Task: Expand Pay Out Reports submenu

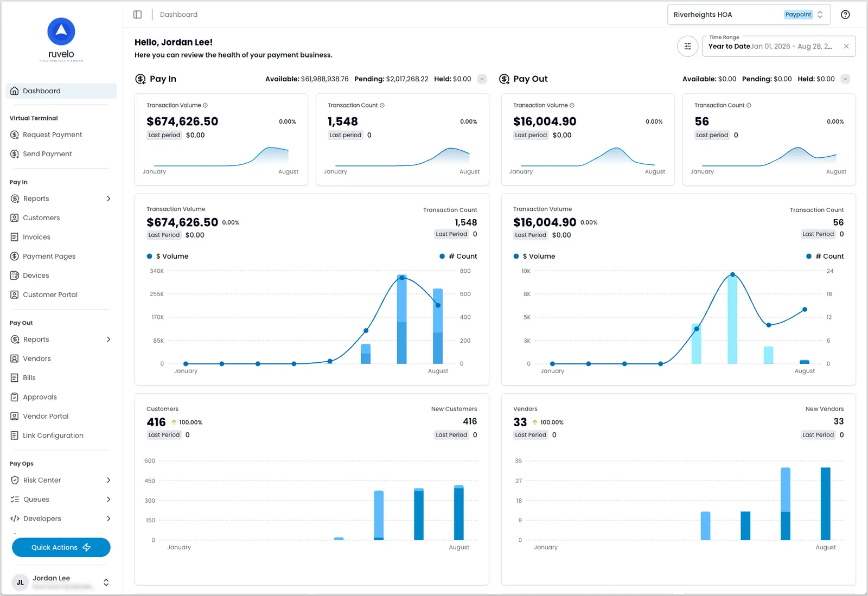Action: coord(108,339)
